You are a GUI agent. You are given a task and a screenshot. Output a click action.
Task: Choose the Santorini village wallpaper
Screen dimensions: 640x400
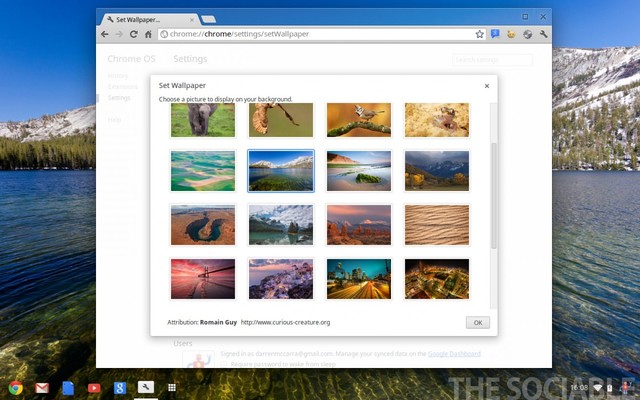tap(281, 279)
